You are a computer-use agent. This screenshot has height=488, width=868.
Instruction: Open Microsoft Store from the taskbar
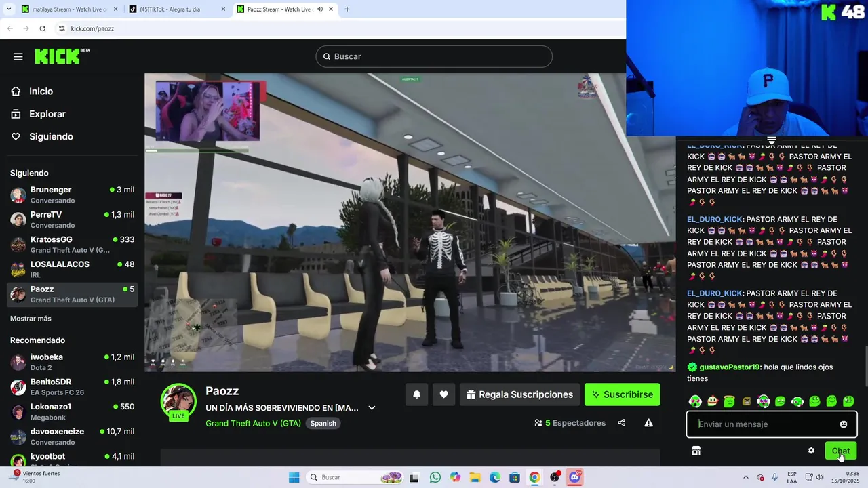pos(515,477)
